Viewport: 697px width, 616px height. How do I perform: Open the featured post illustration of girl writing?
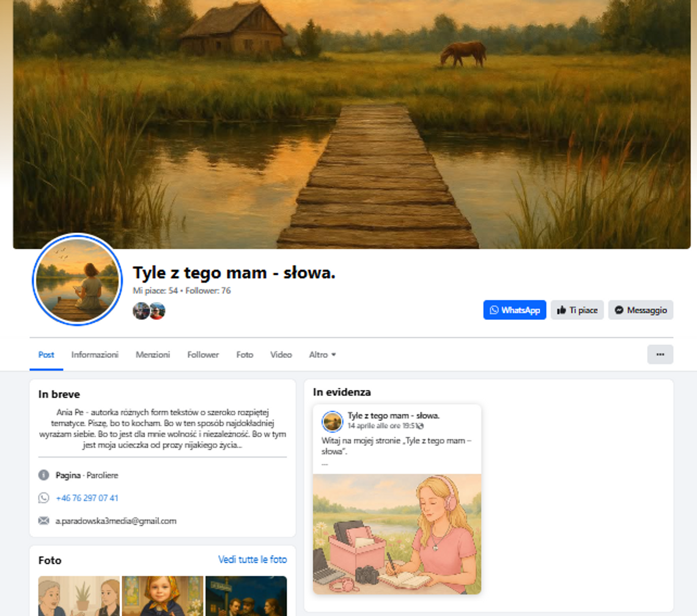pyautogui.click(x=397, y=533)
